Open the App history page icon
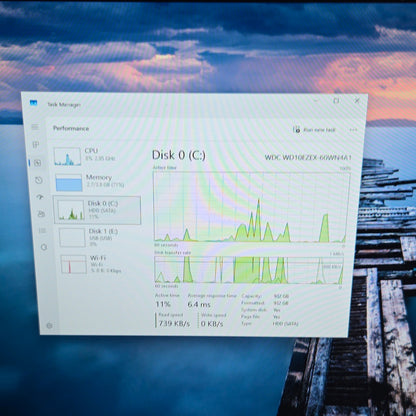The height and width of the screenshot is (416, 416). pos(39,180)
